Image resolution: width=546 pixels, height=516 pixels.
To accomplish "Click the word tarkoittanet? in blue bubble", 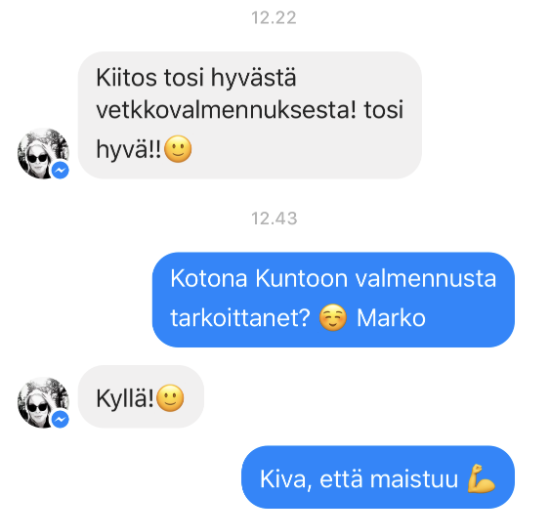I will click(240, 318).
